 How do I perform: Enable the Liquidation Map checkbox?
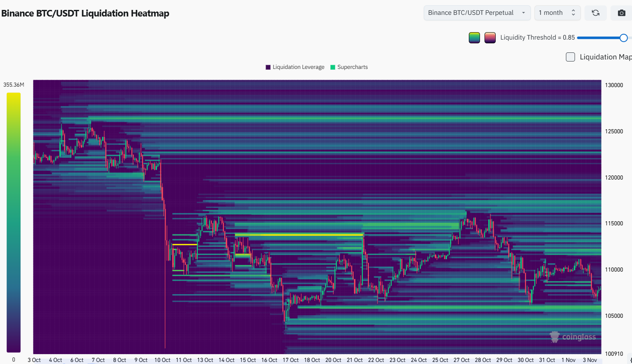570,57
